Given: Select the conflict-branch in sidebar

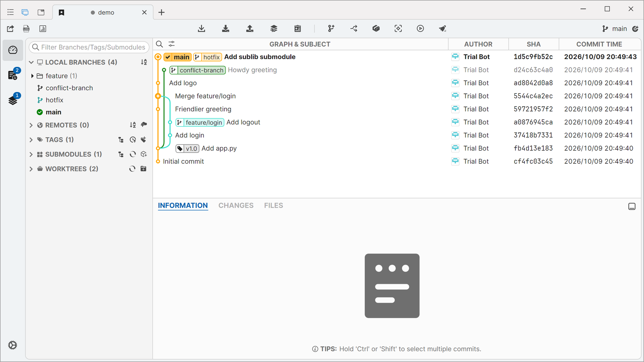Looking at the screenshot, I should pyautogui.click(x=69, y=88).
